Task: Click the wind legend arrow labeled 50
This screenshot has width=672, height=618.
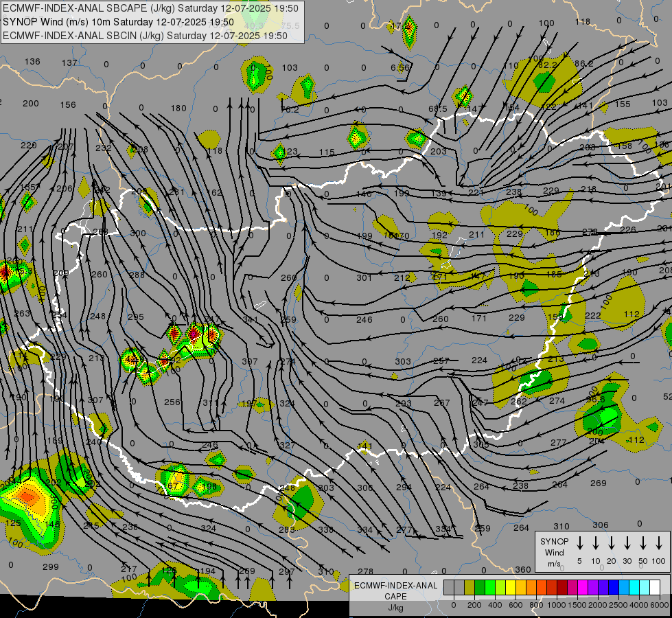Action: click(x=643, y=543)
